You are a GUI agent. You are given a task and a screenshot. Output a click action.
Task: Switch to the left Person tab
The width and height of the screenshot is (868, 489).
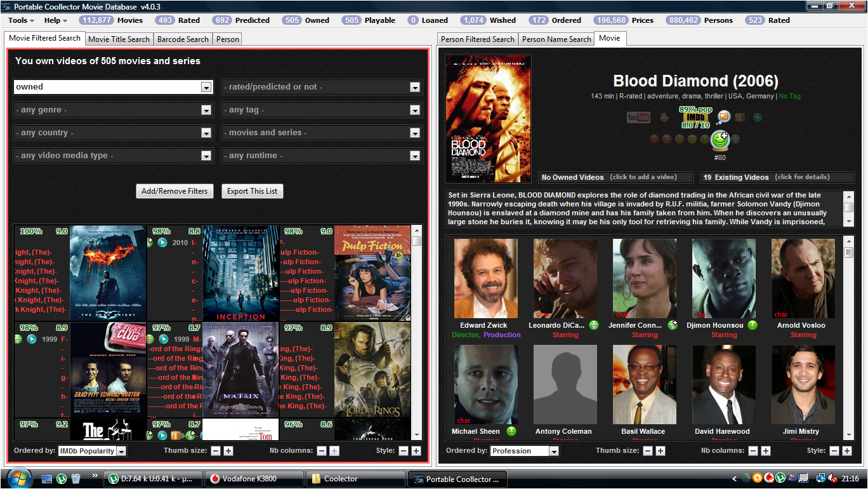227,39
